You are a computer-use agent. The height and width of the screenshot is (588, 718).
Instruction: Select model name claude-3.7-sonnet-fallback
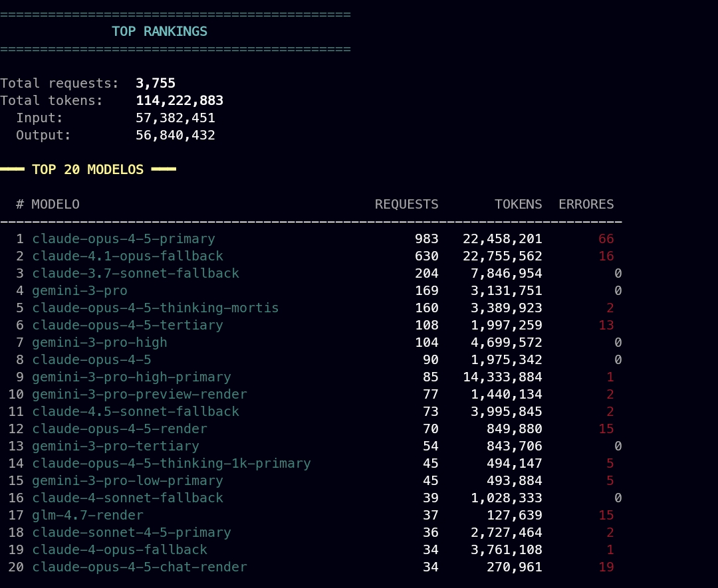click(136, 274)
